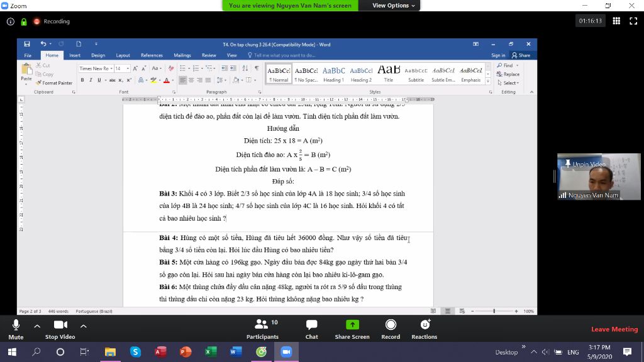Increase paragraph indent
Viewport: 644px width, 362px height.
coord(233,69)
